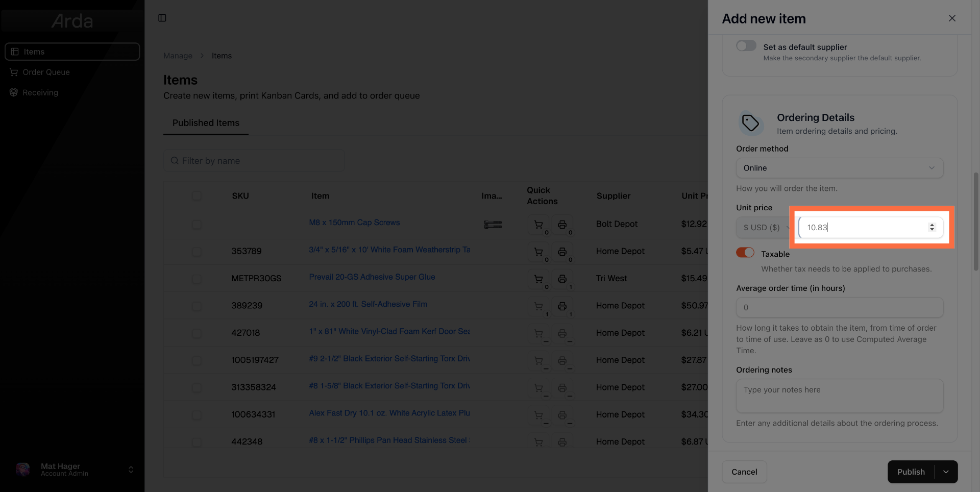
Task: Click the Manage breadcrumb link
Action: point(178,56)
